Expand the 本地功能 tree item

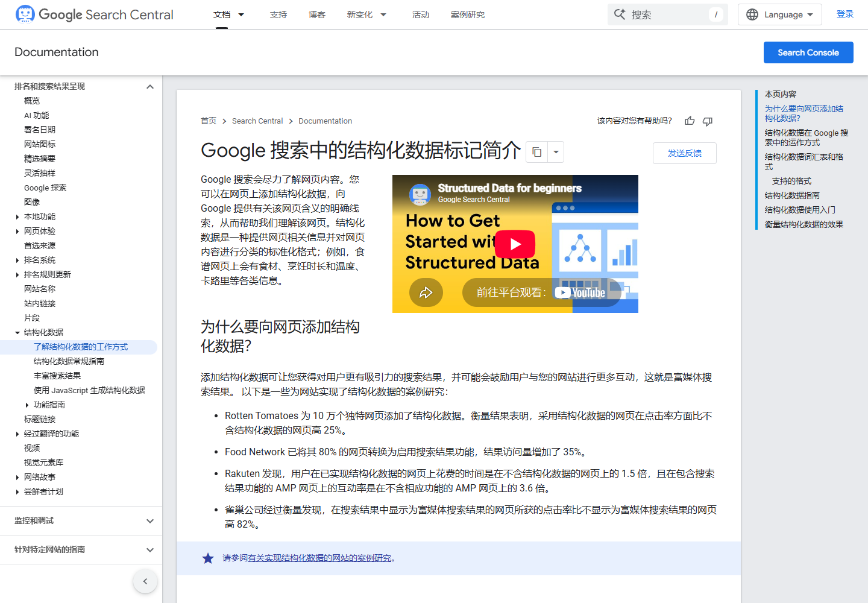click(x=17, y=217)
